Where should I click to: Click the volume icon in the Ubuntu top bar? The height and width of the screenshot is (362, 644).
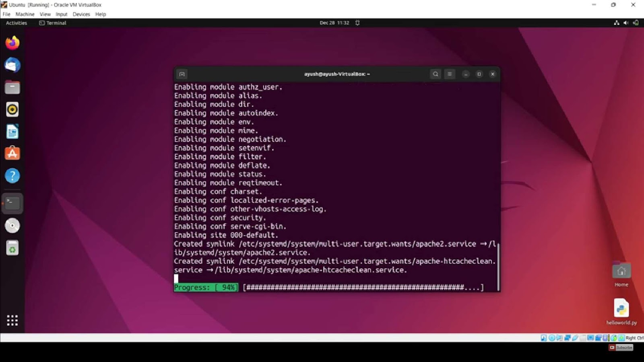coord(626,23)
